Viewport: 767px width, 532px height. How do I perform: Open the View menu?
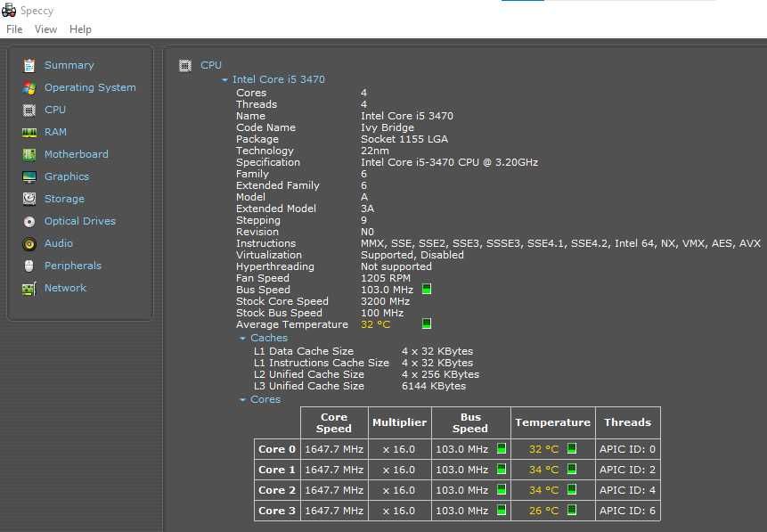pyautogui.click(x=45, y=29)
